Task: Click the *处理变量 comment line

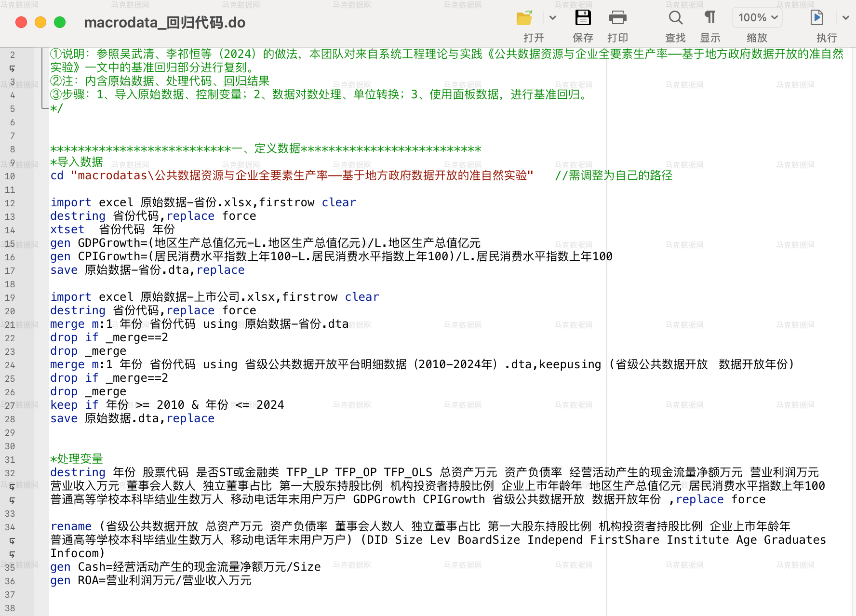Action: 77,459
